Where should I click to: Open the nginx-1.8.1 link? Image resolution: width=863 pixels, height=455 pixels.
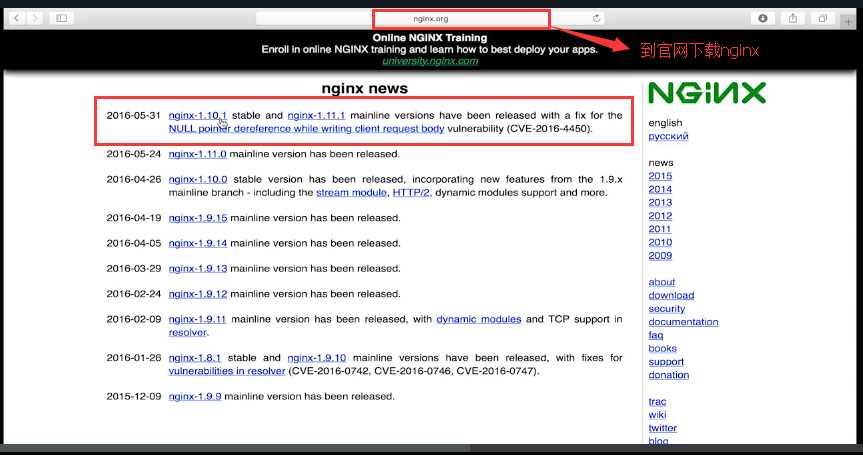click(195, 358)
